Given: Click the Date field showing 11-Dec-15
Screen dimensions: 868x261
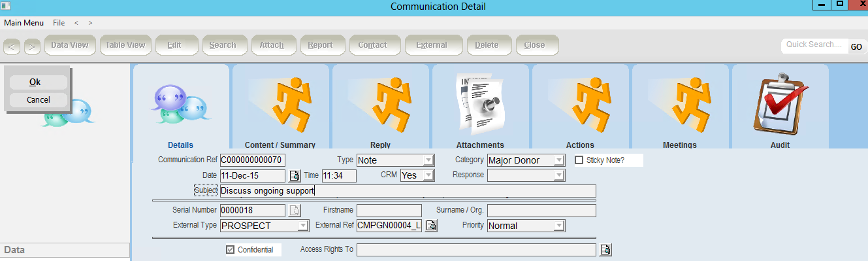Looking at the screenshot, I should [x=253, y=175].
